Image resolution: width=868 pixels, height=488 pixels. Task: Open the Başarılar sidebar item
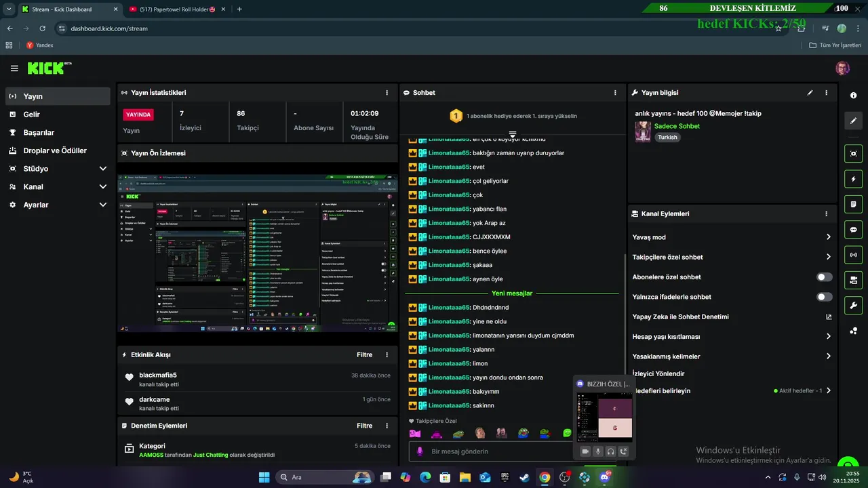(x=58, y=133)
